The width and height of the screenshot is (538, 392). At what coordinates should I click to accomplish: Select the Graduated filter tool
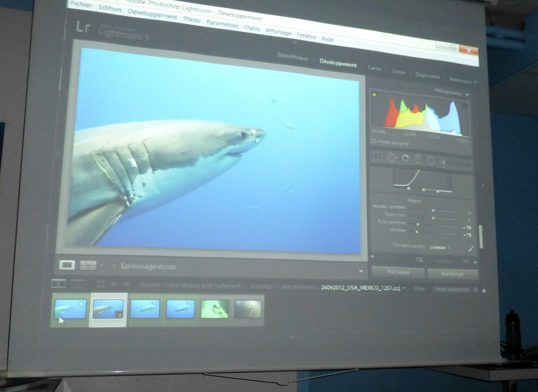pyautogui.click(x=418, y=159)
